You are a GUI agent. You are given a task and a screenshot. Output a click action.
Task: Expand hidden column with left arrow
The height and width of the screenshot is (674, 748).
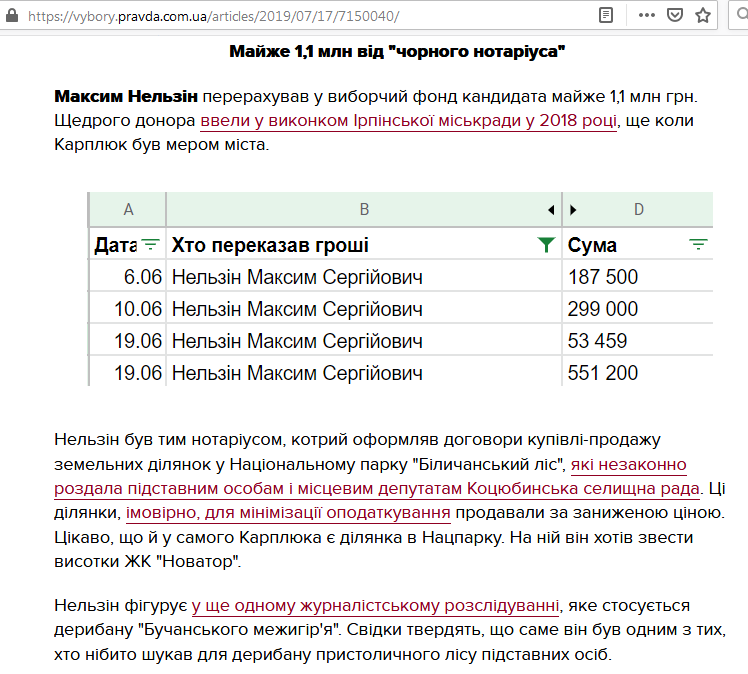551,210
